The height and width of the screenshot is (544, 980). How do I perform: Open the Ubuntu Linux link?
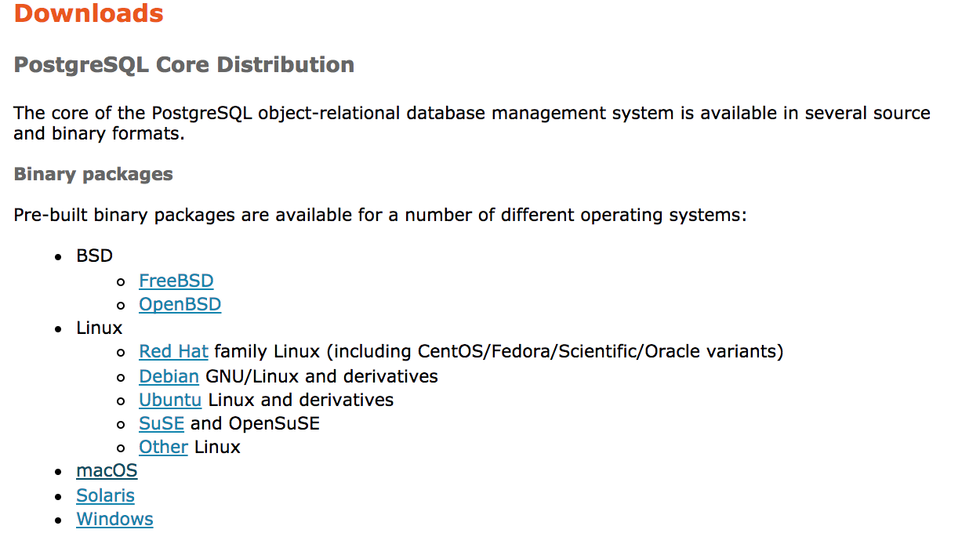point(170,400)
